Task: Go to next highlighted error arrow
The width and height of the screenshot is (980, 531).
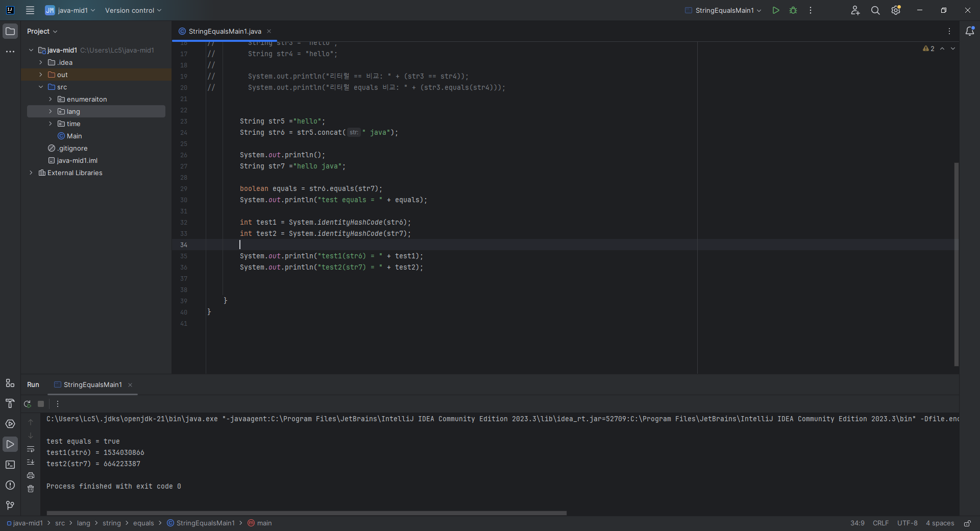Action: pos(953,49)
